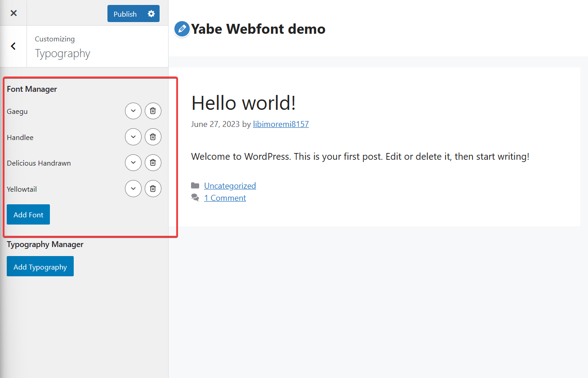Click the Font Manager heading

pyautogui.click(x=32, y=89)
